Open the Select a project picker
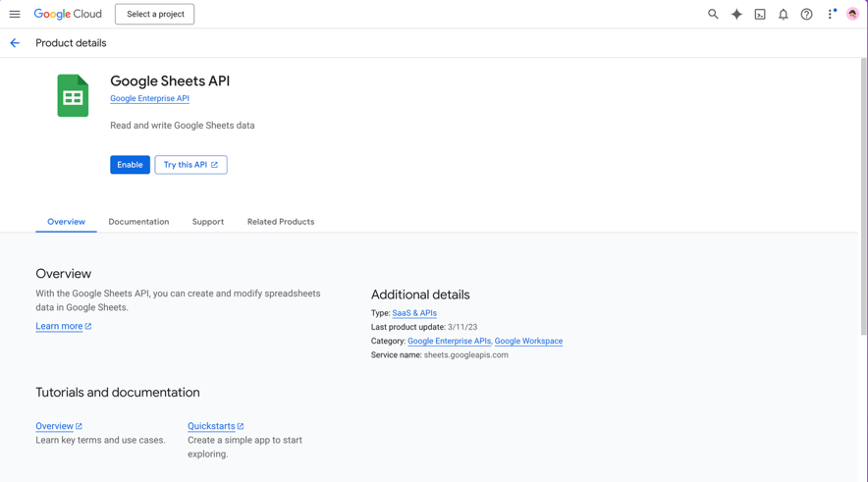868x482 pixels. tap(154, 15)
